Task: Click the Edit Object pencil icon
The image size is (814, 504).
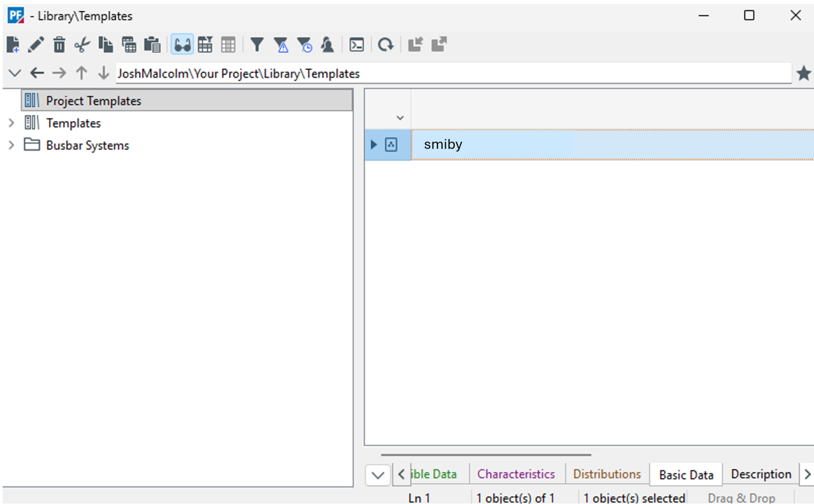Action: (36, 45)
